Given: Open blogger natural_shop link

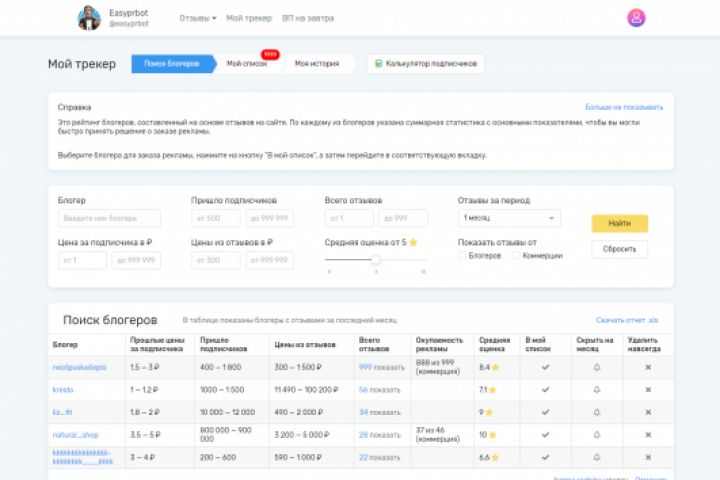Looking at the screenshot, I should point(75,435).
